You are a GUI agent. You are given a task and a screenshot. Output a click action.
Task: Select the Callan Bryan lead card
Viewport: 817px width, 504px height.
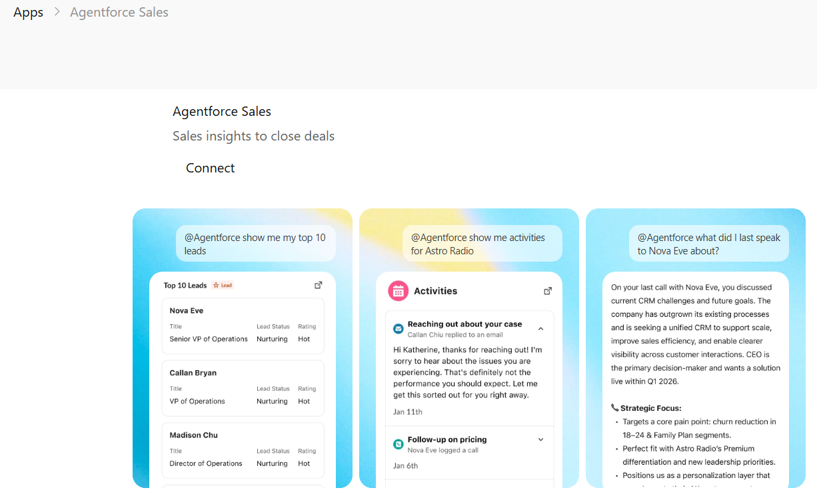click(243, 386)
